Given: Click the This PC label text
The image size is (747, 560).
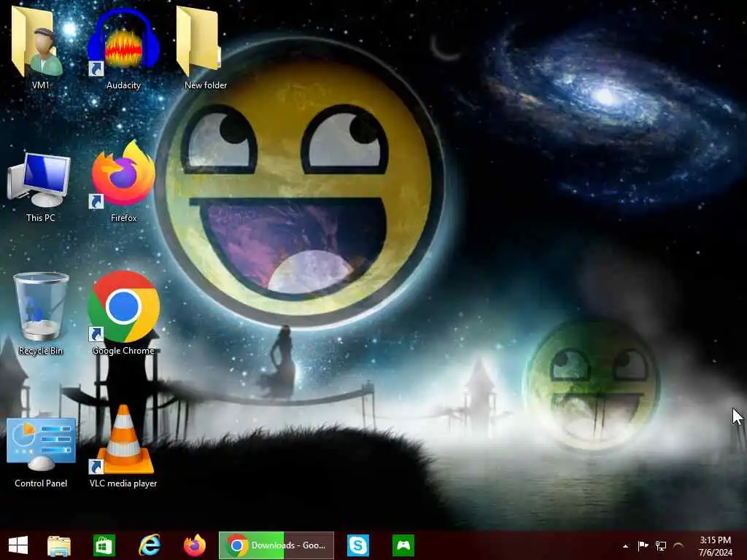Looking at the screenshot, I should coord(41,217).
